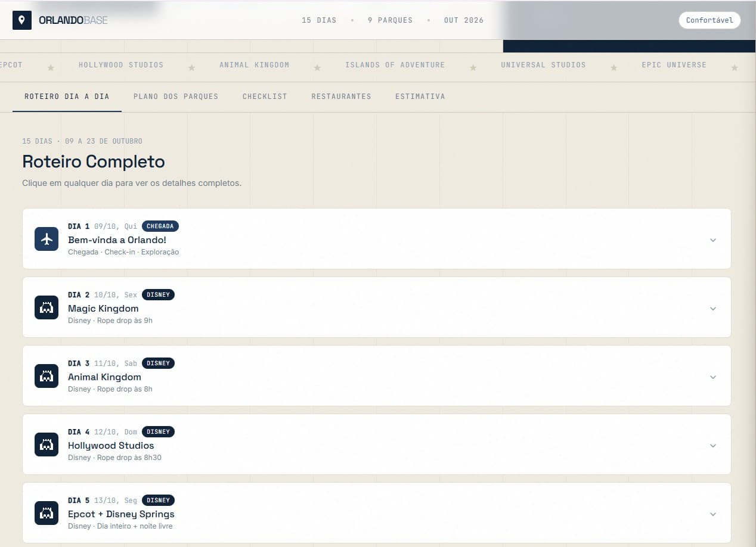The height and width of the screenshot is (547, 756).
Task: Click the Epcot + Disney Springs title
Action: coord(121,514)
